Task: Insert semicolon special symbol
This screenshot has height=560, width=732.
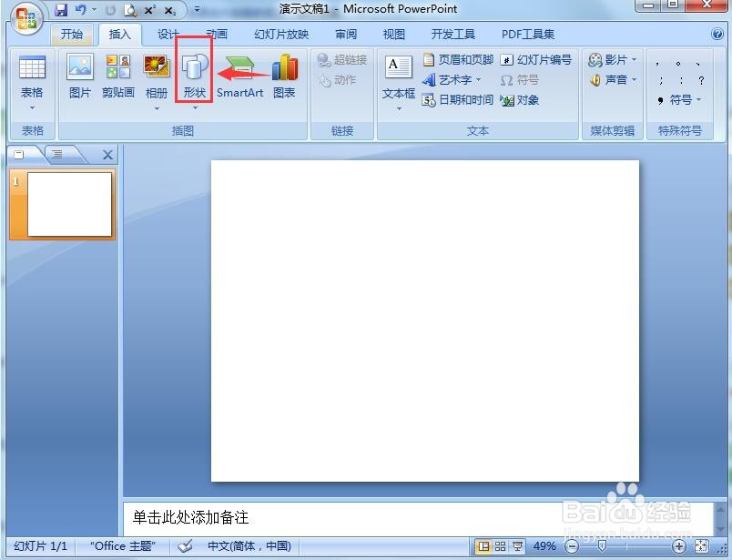Action: click(x=661, y=80)
